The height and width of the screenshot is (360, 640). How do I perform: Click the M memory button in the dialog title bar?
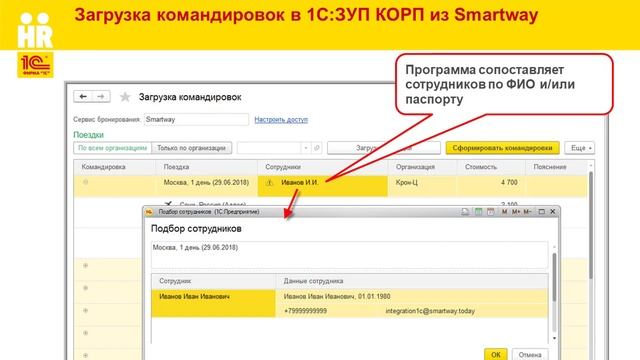coord(504,211)
